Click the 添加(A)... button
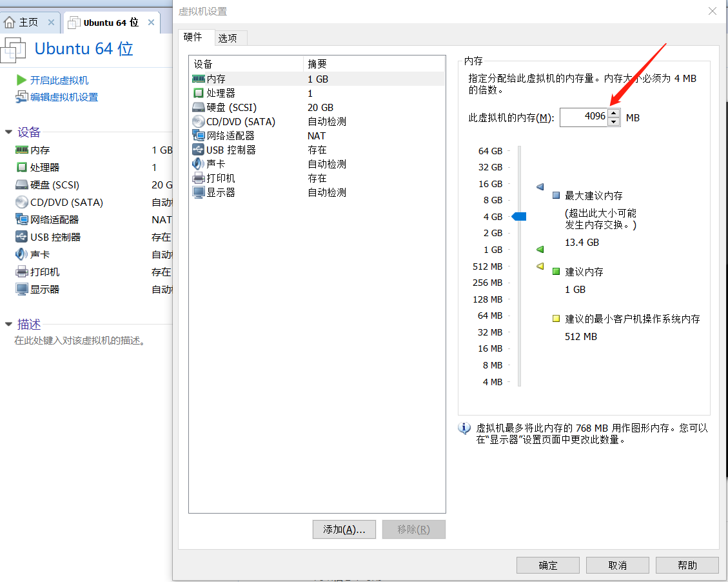 coord(344,529)
